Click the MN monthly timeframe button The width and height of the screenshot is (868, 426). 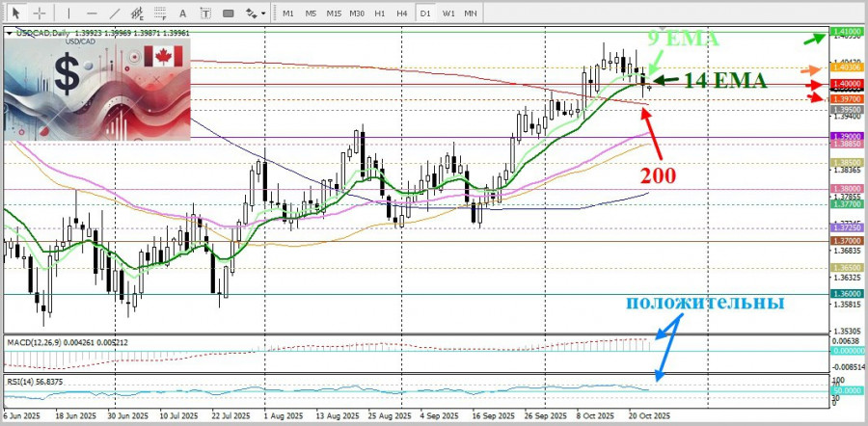point(471,13)
